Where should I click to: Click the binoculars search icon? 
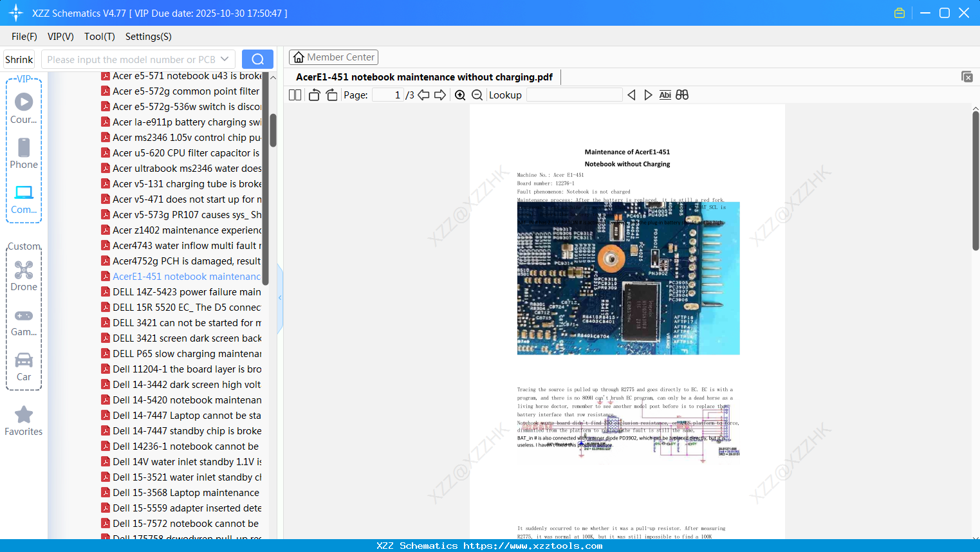click(x=682, y=95)
